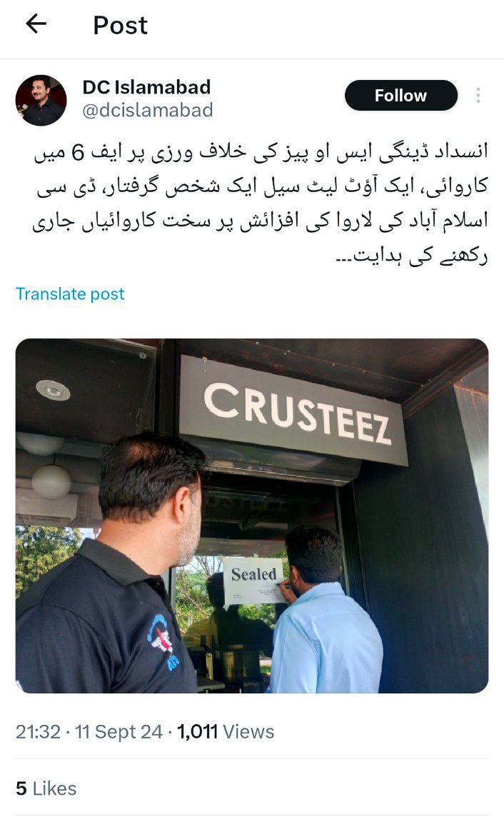
Task: Open DC Islamabad's profile picture
Action: 41,100
